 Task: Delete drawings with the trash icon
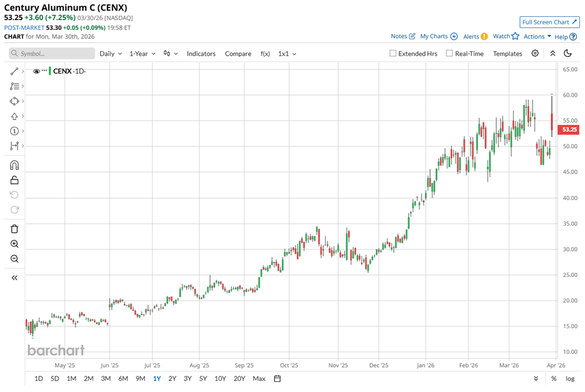click(14, 229)
